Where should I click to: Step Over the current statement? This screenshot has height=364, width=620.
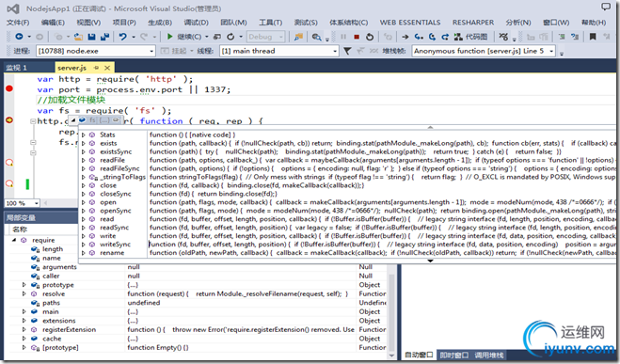click(432, 37)
